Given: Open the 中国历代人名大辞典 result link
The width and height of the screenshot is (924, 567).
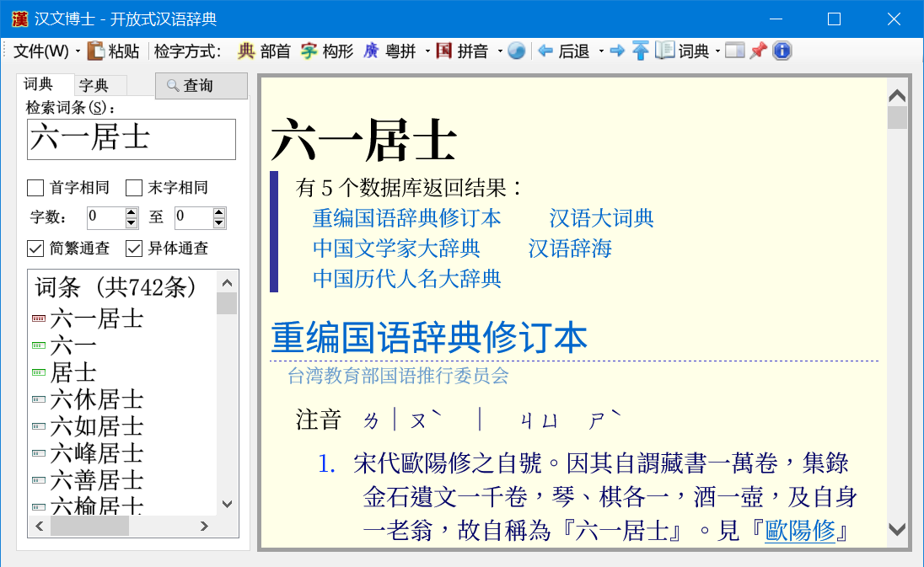Looking at the screenshot, I should coord(406,279).
